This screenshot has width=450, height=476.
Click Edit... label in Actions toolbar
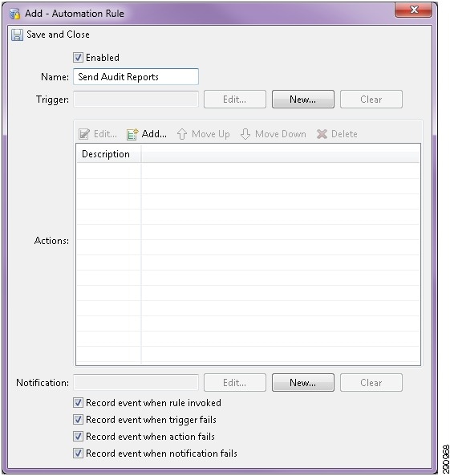pos(105,134)
